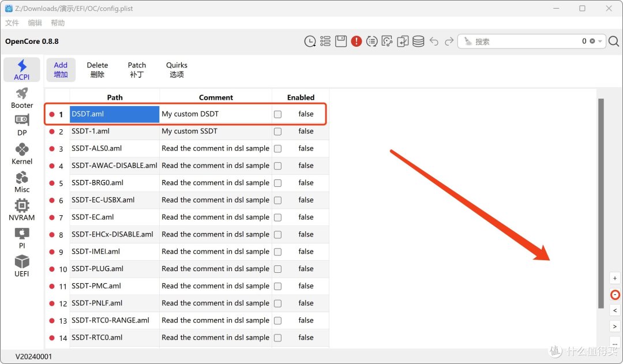Enable the SSDT-EC-USBX.aml checkbox
This screenshot has width=623, height=364.
pyautogui.click(x=277, y=200)
